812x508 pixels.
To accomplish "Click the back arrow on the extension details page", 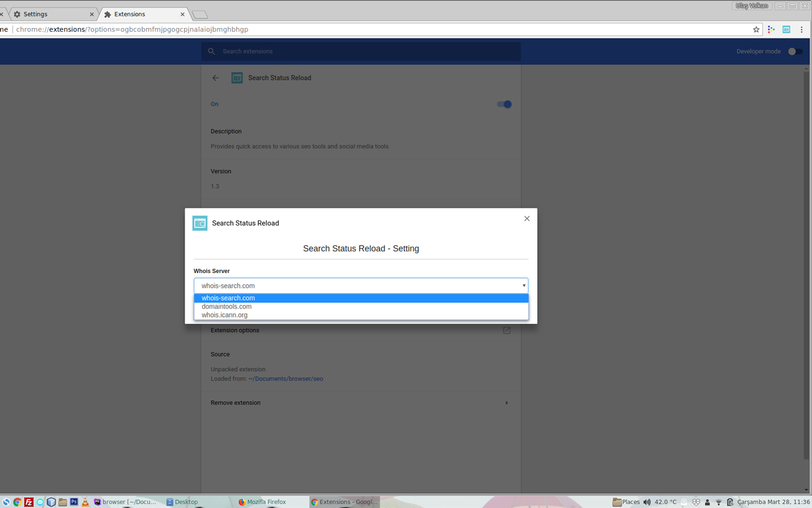I will point(215,77).
